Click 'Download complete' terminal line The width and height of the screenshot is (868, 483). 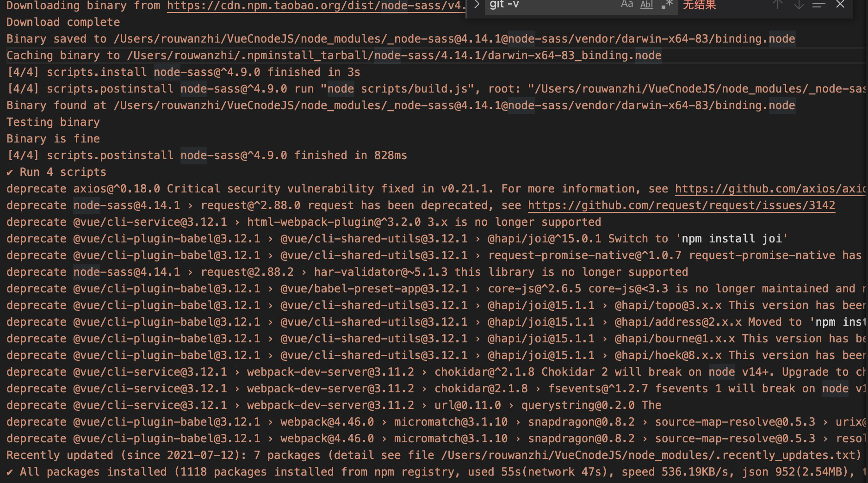[x=63, y=22]
